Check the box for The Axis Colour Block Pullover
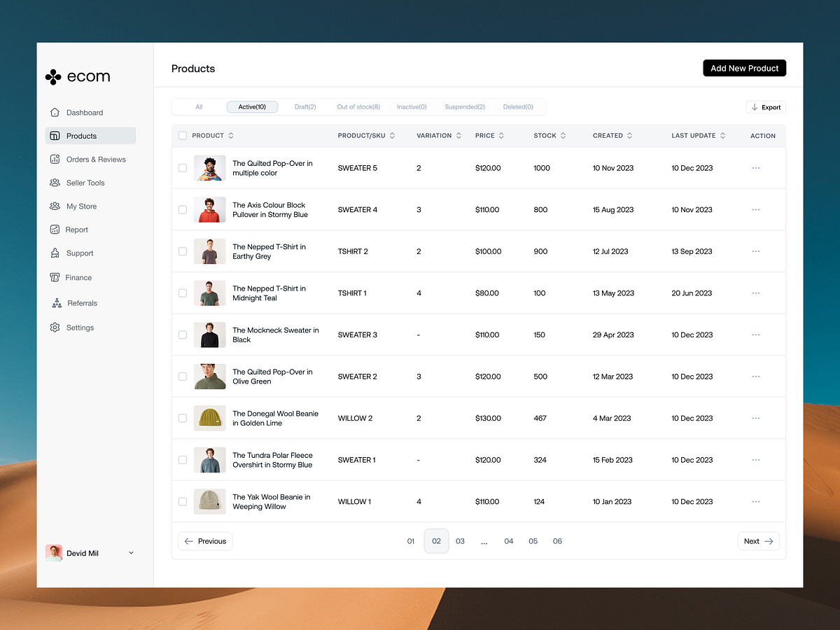840x630 pixels. pos(183,210)
